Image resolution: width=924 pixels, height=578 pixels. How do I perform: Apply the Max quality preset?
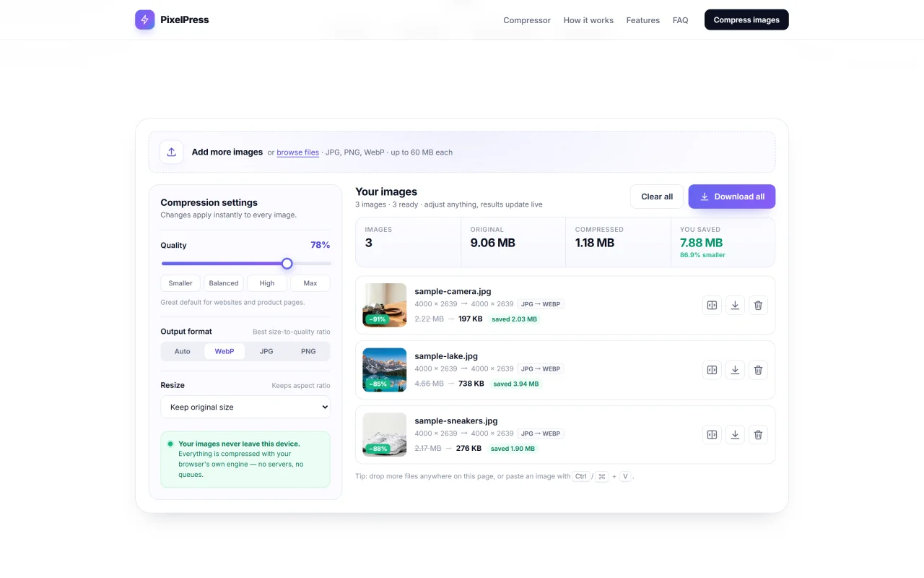[x=310, y=283]
